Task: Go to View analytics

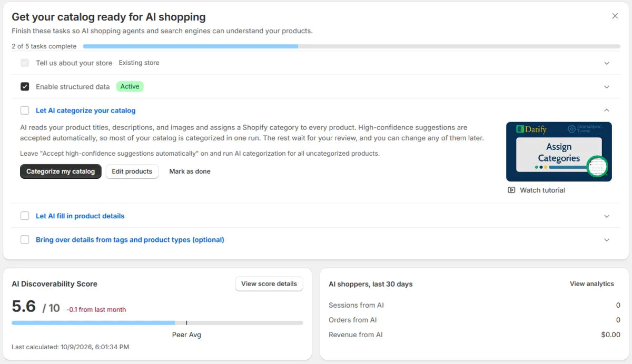Action: point(592,284)
